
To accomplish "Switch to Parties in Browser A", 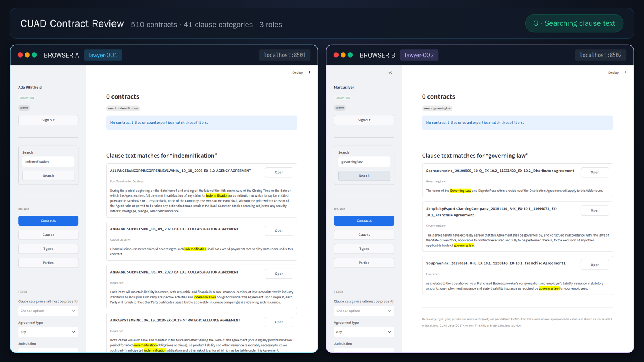I will (48, 263).
